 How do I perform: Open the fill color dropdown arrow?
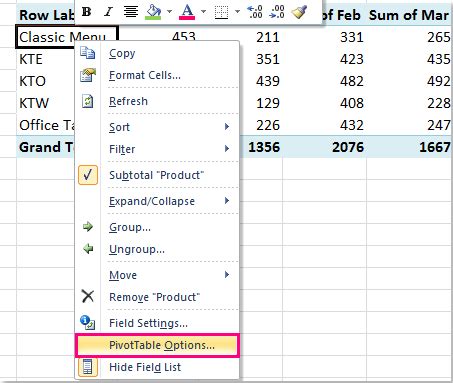pos(169,12)
